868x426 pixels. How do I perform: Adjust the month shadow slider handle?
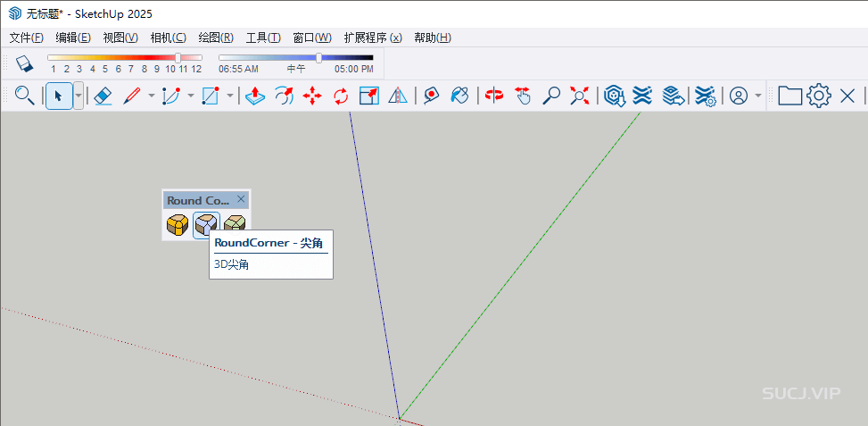click(x=178, y=58)
